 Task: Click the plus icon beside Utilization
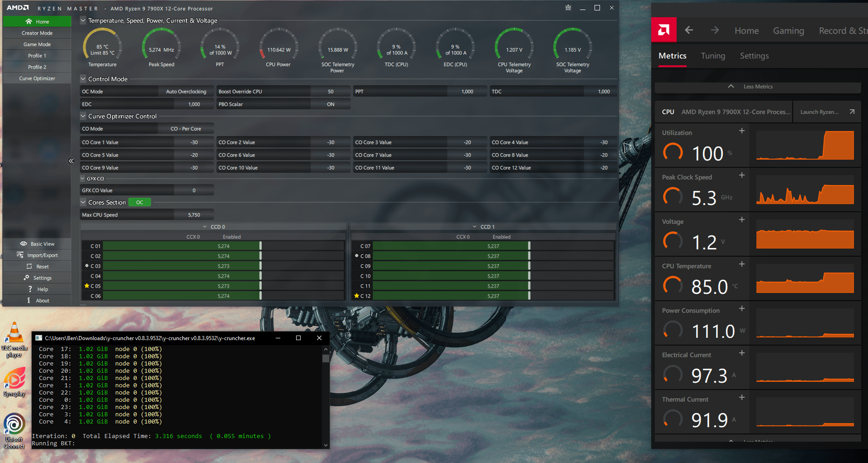coord(742,131)
